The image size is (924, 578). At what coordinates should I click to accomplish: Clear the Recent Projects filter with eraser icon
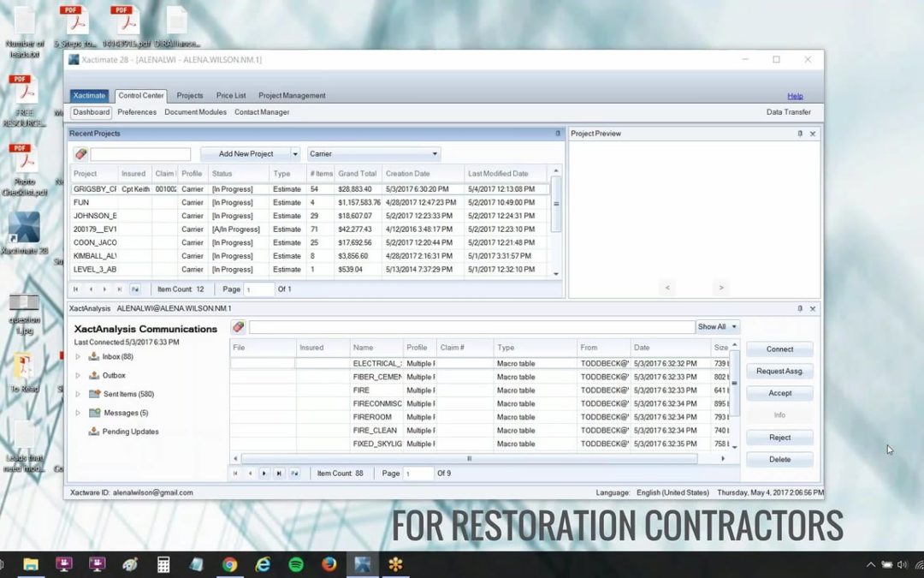click(80, 154)
